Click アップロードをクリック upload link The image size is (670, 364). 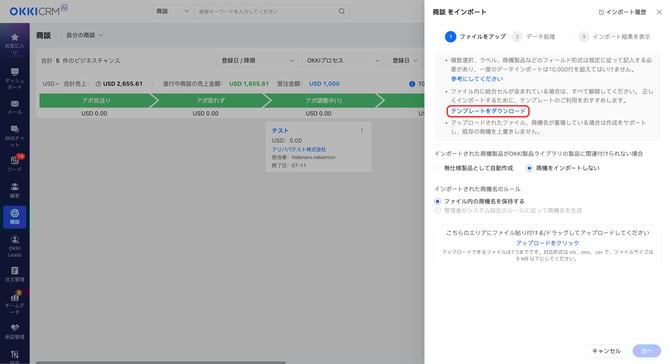pos(547,243)
